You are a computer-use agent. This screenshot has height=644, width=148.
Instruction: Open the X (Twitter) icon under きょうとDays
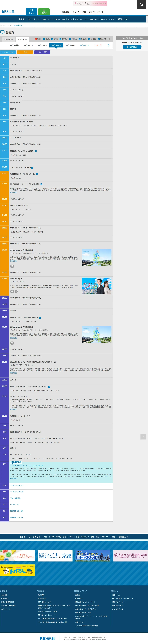(17, 291)
